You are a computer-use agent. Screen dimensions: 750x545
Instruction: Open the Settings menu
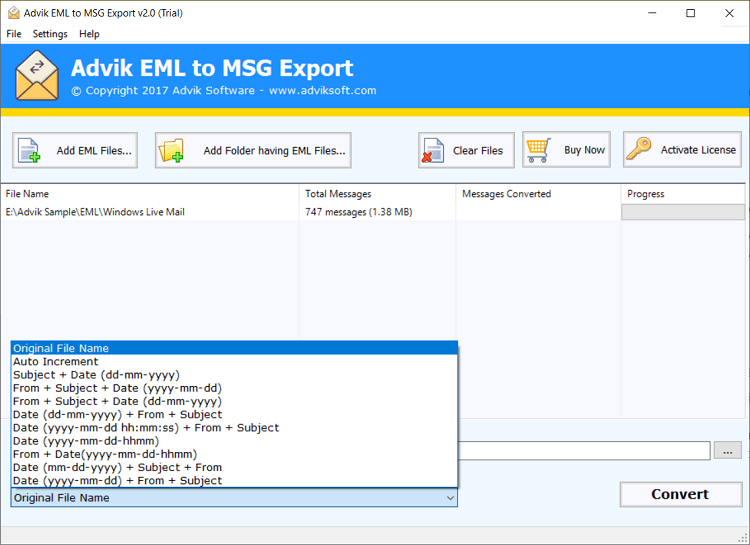[50, 34]
